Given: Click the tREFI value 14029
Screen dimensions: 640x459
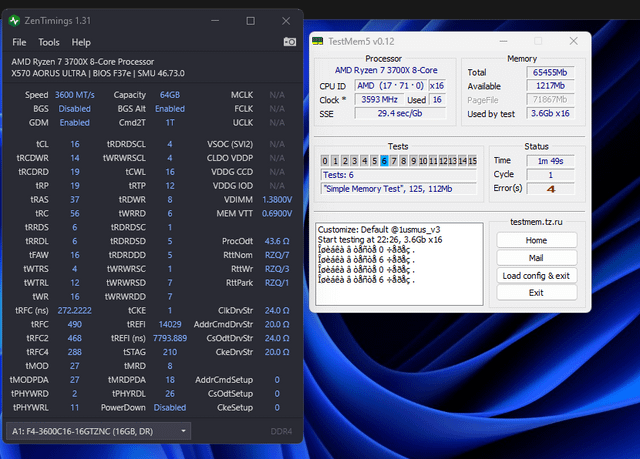Looking at the screenshot, I should pos(170,325).
